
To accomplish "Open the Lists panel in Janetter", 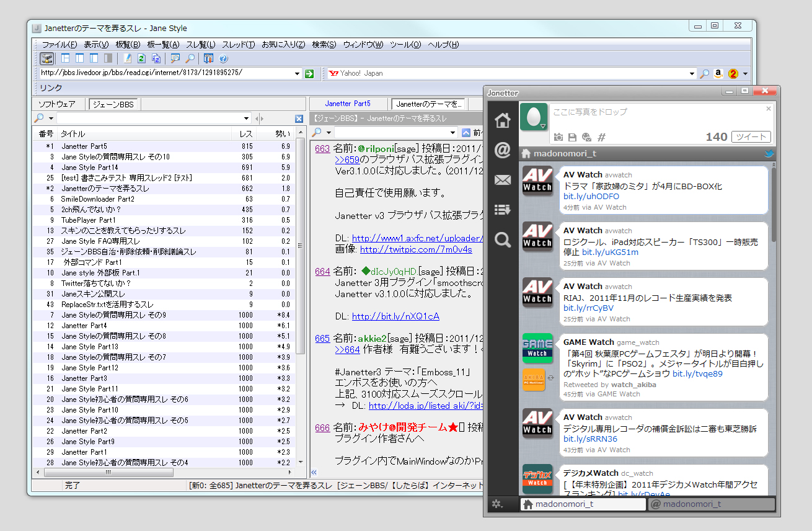I will click(x=502, y=209).
